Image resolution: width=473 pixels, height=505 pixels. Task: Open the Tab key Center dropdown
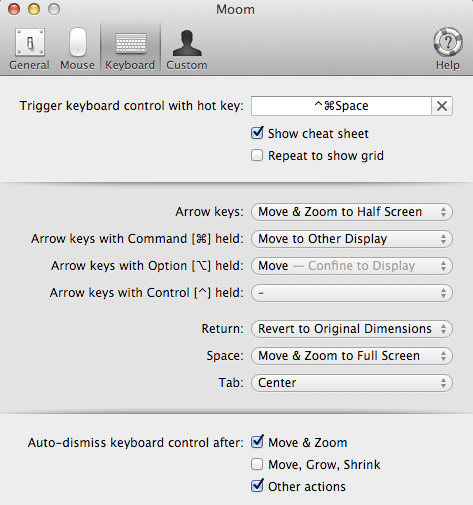[352, 383]
